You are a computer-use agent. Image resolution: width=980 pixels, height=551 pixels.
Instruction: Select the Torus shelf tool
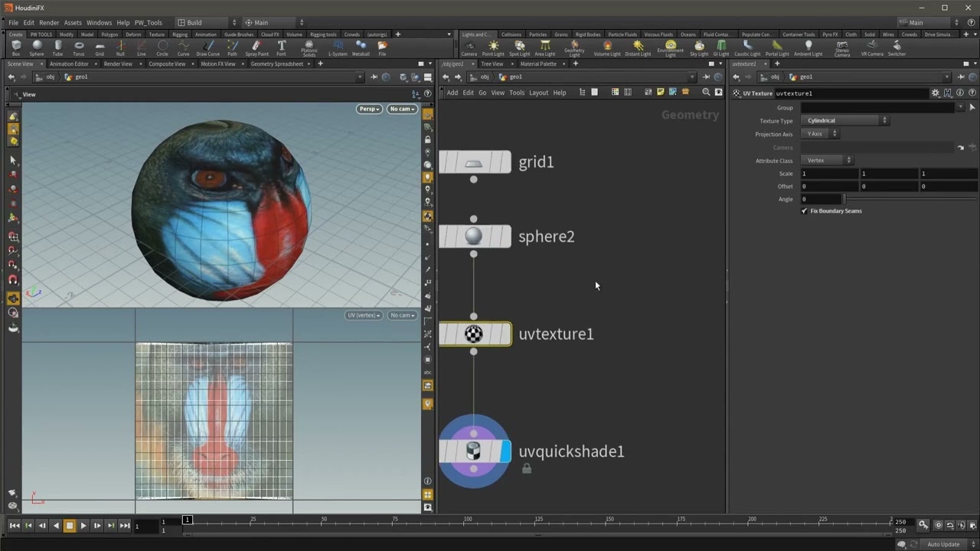click(78, 48)
